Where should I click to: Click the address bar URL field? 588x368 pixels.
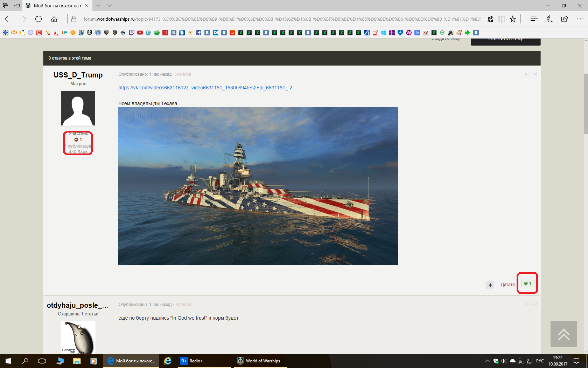[x=282, y=19]
